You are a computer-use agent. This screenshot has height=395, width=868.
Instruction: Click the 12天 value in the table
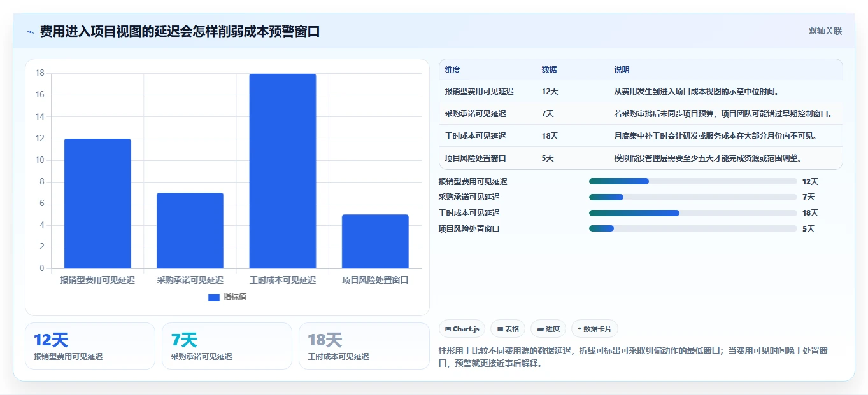pyautogui.click(x=550, y=92)
